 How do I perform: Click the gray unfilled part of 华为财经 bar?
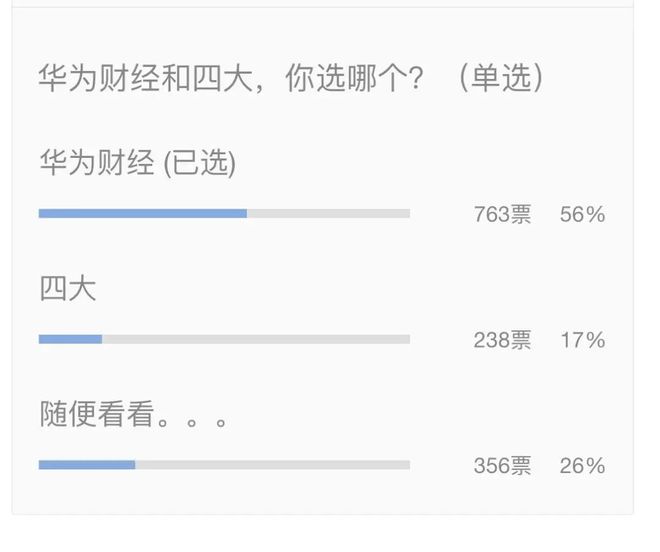pyautogui.click(x=328, y=213)
